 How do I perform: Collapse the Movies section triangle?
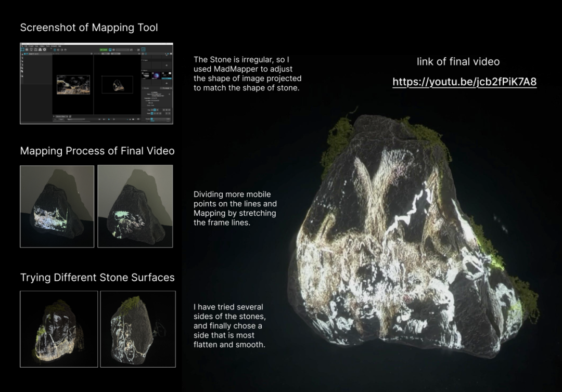point(143,70)
